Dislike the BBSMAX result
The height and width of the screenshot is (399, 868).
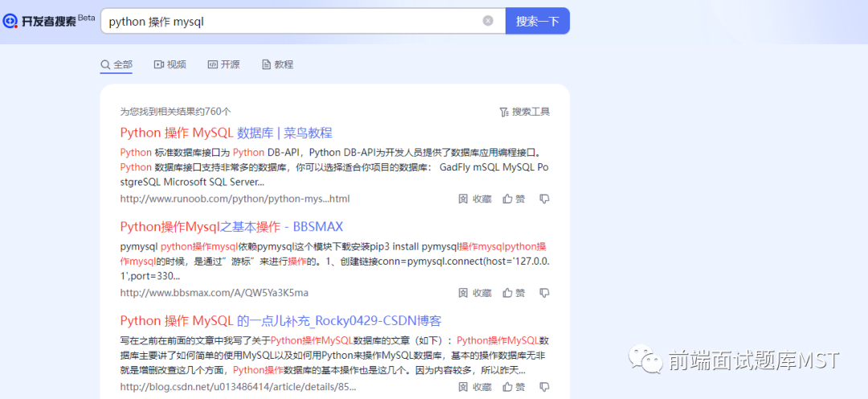coord(544,293)
